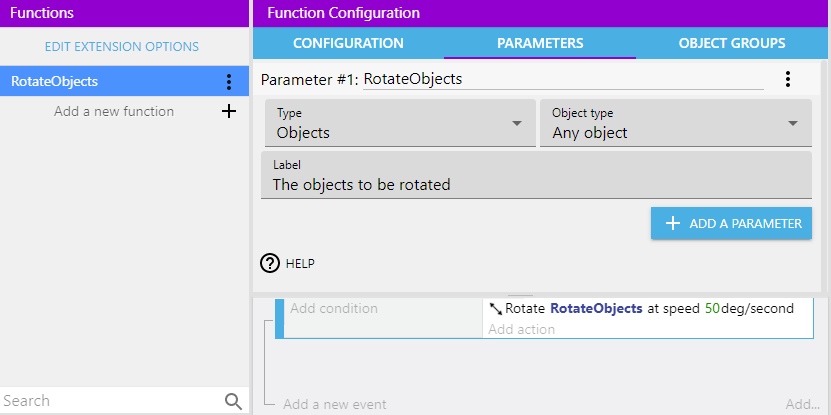Click Add a new event link
The width and height of the screenshot is (831, 415).
pyautogui.click(x=335, y=405)
